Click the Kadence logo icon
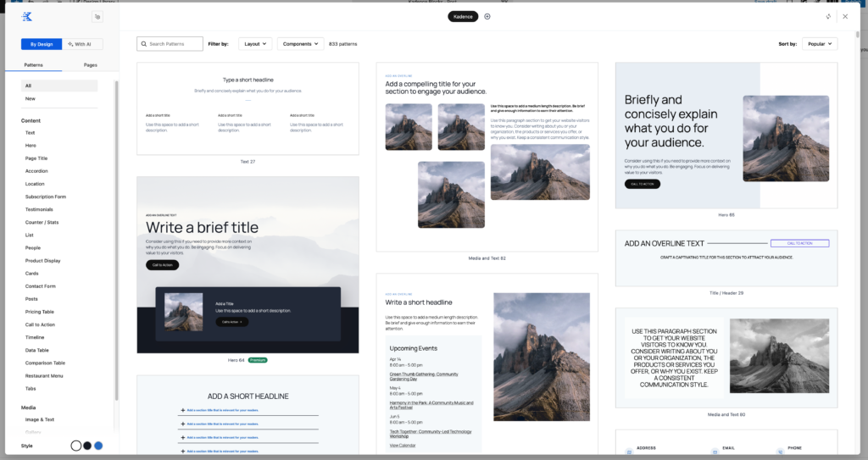The height and width of the screenshot is (460, 868). (28, 17)
